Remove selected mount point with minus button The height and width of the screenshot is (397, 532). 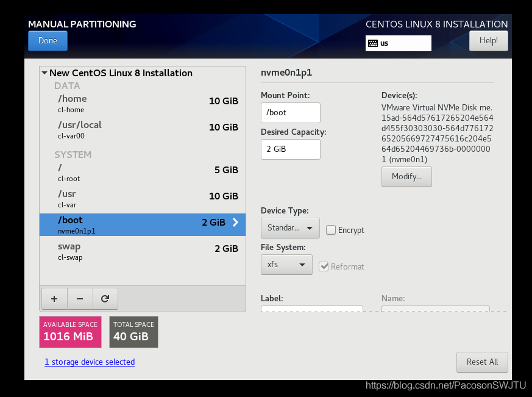click(x=80, y=299)
